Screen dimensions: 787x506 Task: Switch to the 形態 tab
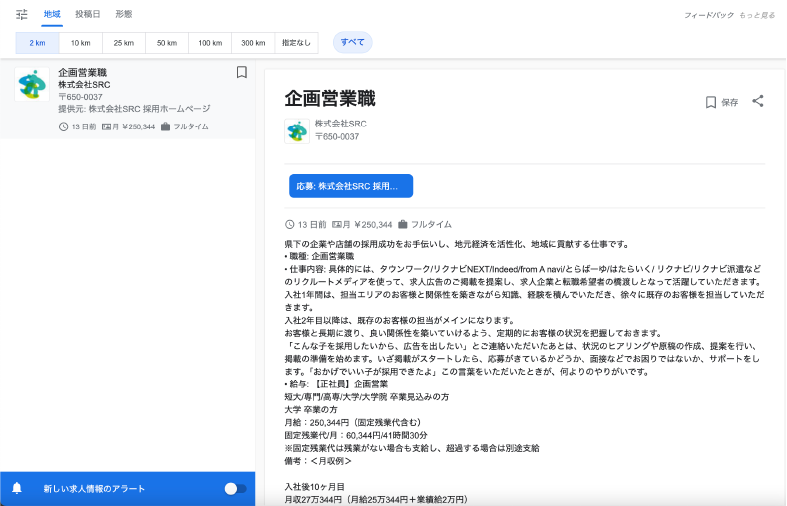click(124, 14)
